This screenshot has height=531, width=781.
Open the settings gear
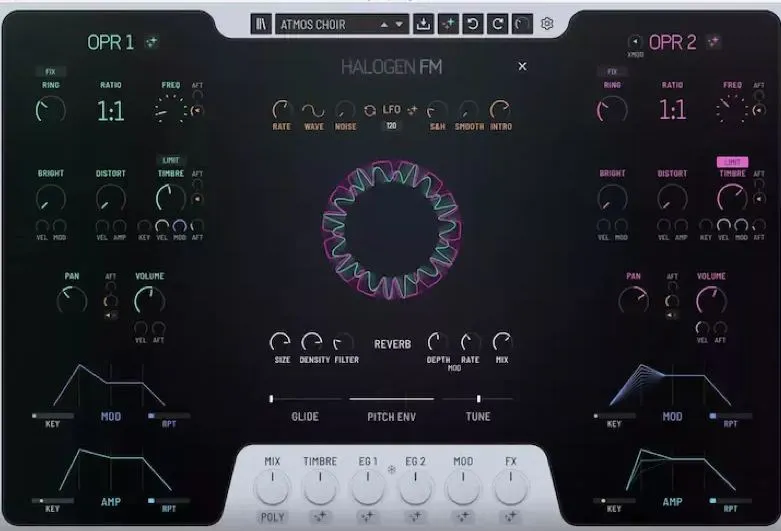(547, 23)
